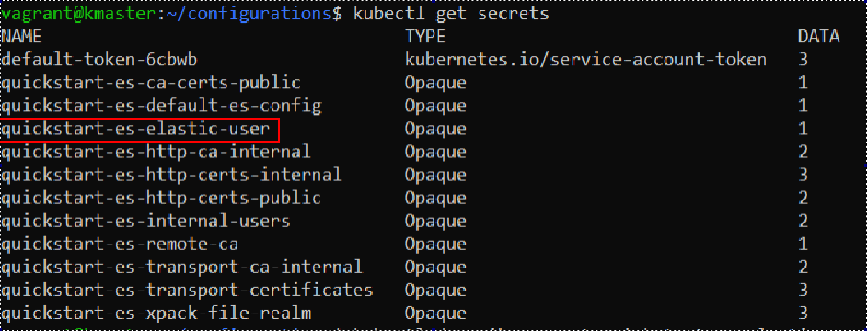Click Opaque type of quickstart-es-elastic-user row
The image size is (868, 331).
click(435, 130)
